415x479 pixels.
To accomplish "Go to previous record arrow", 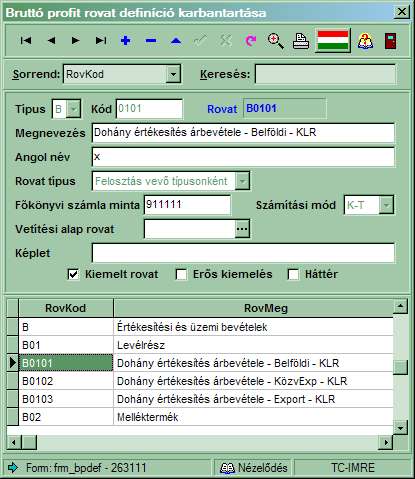I will pos(51,41).
